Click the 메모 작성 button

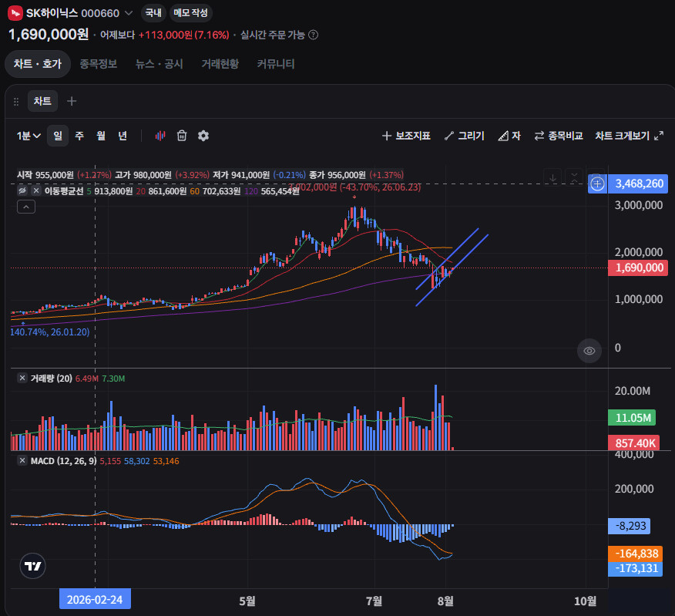point(190,13)
